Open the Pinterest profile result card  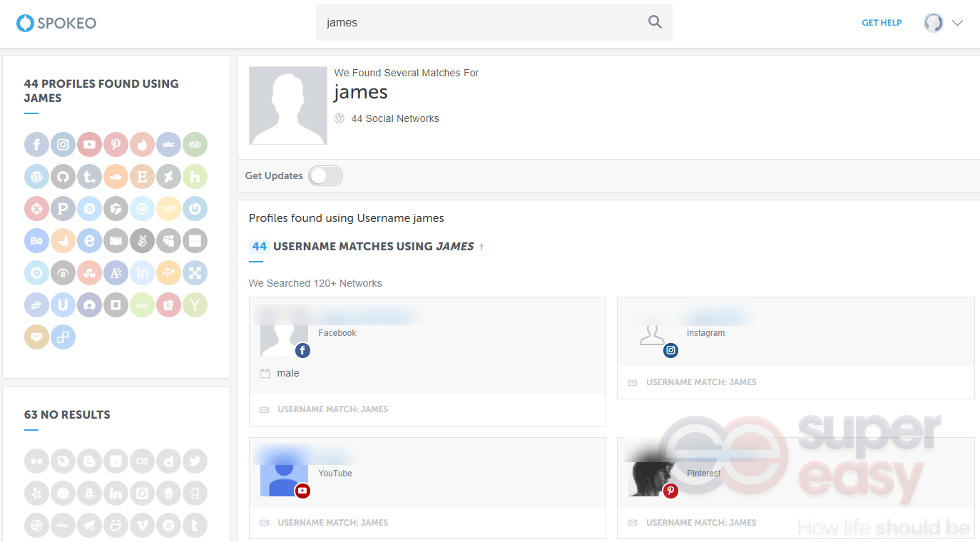tap(795, 488)
